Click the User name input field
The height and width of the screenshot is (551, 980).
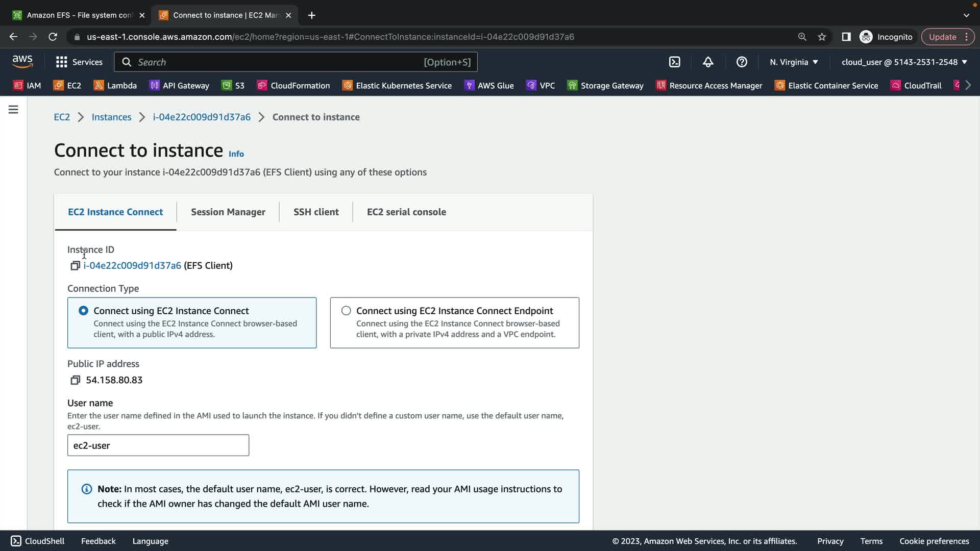pos(158,445)
